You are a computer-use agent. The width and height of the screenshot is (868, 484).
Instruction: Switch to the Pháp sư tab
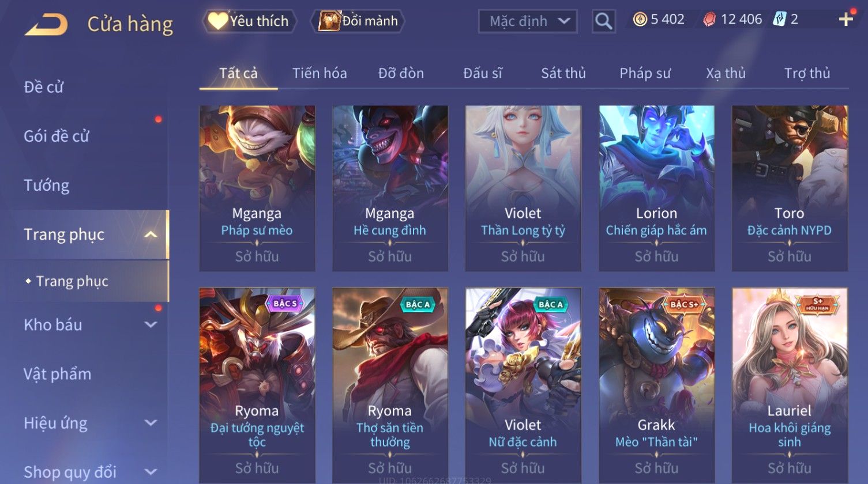645,73
